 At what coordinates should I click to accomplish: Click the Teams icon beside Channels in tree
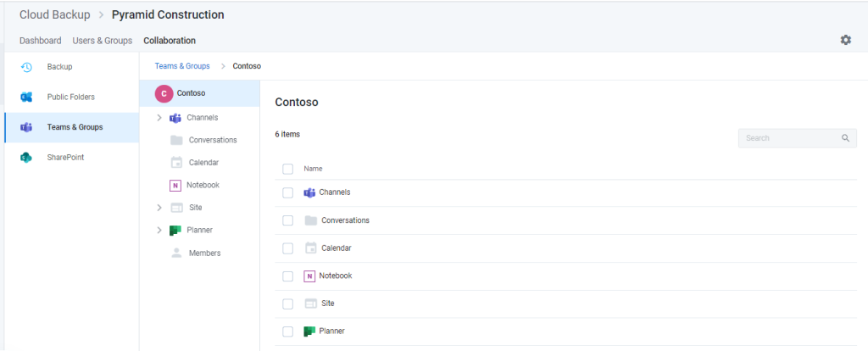coord(175,118)
